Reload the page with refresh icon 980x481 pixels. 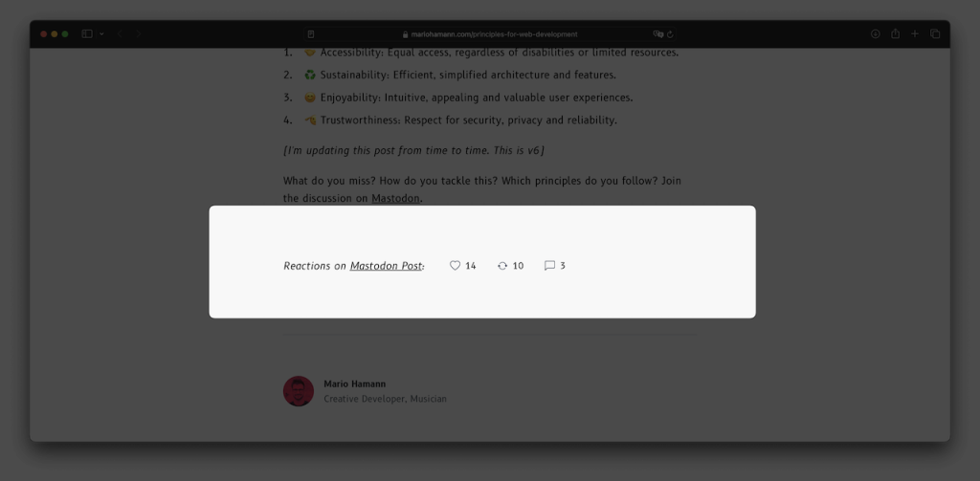[670, 34]
